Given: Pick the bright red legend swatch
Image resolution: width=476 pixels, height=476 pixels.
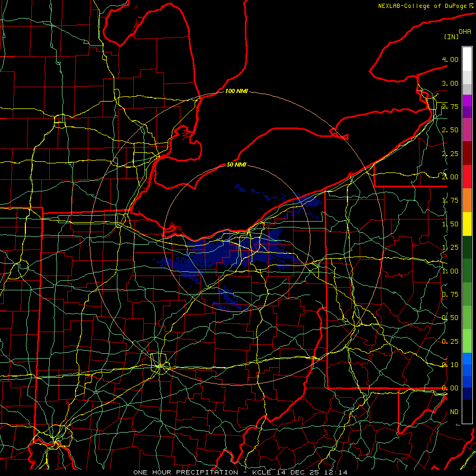Looking at the screenshot, I should click(467, 177).
